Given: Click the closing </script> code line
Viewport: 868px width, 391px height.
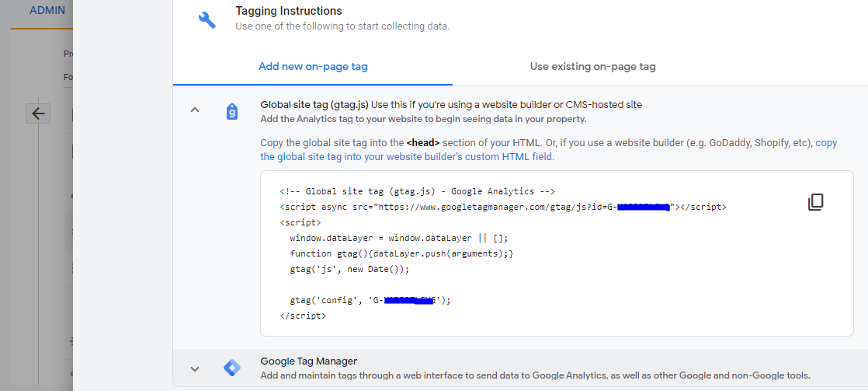Looking at the screenshot, I should pos(303,316).
